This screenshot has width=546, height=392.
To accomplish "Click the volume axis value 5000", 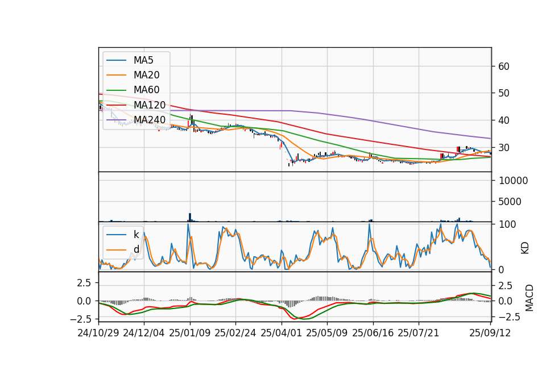I will pyautogui.click(x=510, y=201).
